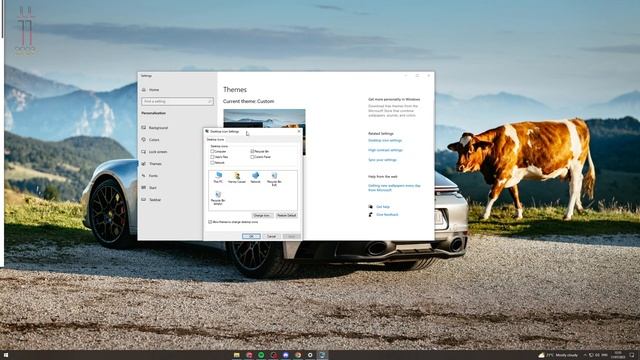Open Sync your settings link
This screenshot has width=640, height=360.
click(x=382, y=160)
